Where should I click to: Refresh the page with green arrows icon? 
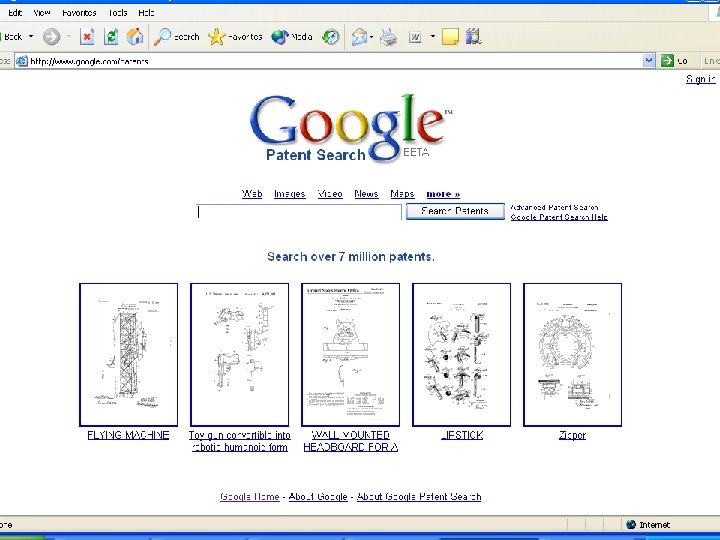tap(111, 37)
